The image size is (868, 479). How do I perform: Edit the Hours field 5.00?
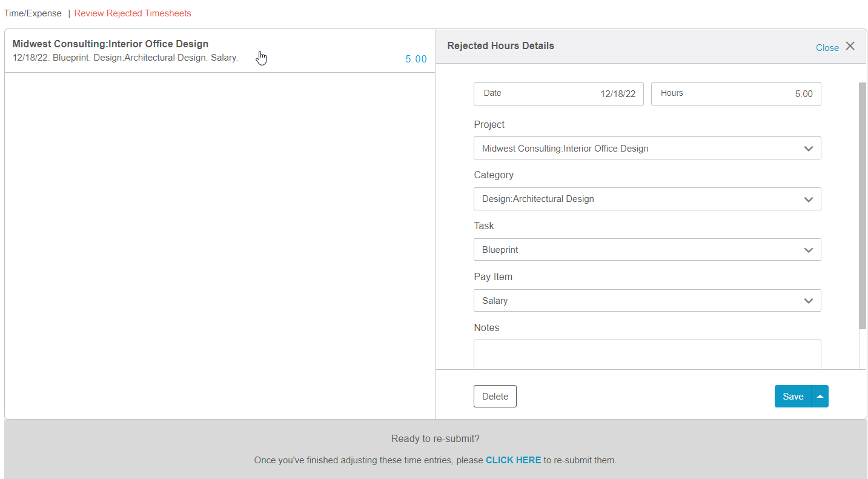tap(736, 94)
